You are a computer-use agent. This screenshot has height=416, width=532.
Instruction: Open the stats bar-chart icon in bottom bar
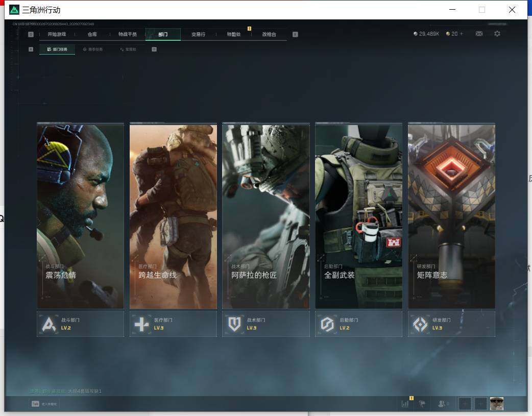click(405, 404)
